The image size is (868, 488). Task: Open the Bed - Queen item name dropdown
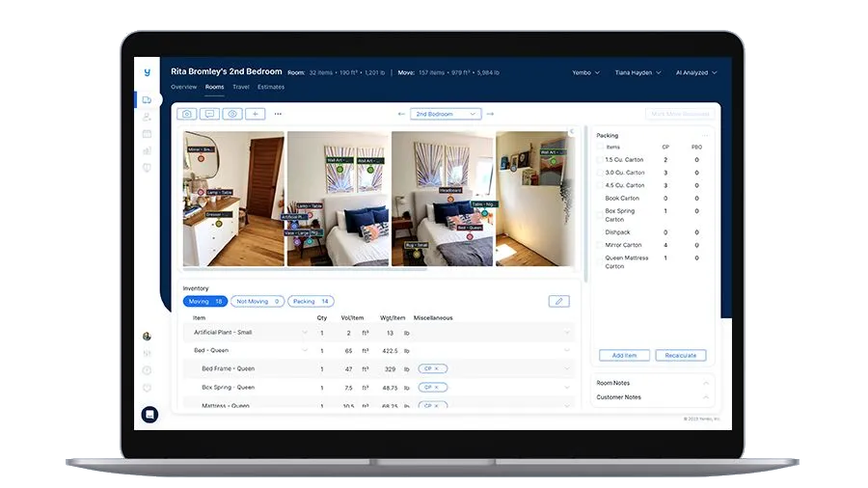point(305,350)
